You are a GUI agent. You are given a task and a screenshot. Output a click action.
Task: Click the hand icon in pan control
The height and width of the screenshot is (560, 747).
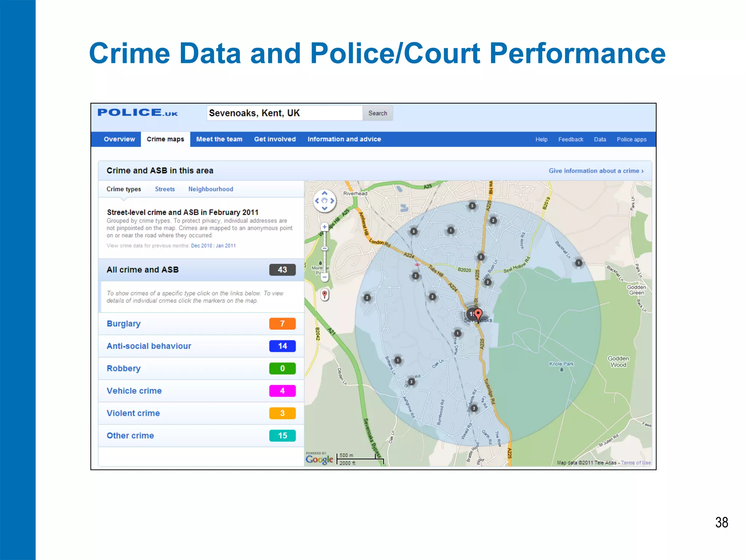324,201
